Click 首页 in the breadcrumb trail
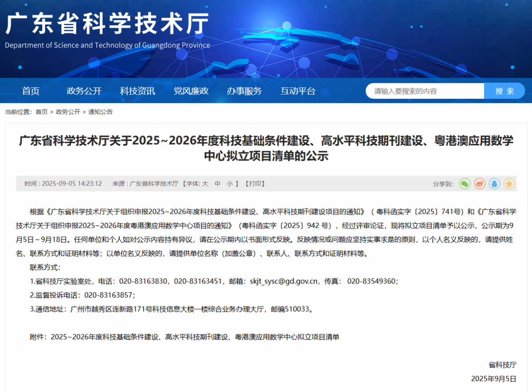Viewport: 532px width, 392px height. 42,112
